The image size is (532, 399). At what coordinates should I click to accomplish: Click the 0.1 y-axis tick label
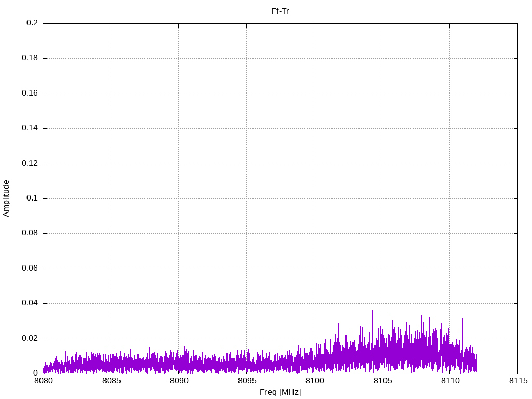coord(32,198)
